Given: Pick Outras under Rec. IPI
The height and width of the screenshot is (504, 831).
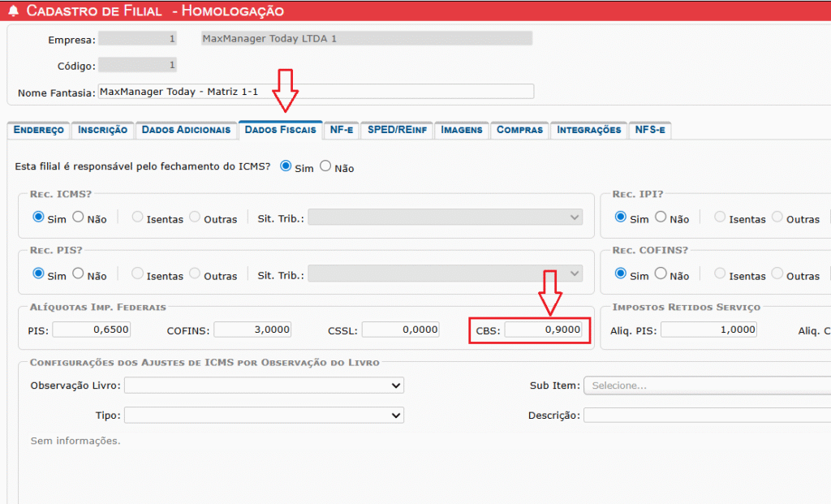Looking at the screenshot, I should (x=777, y=218).
